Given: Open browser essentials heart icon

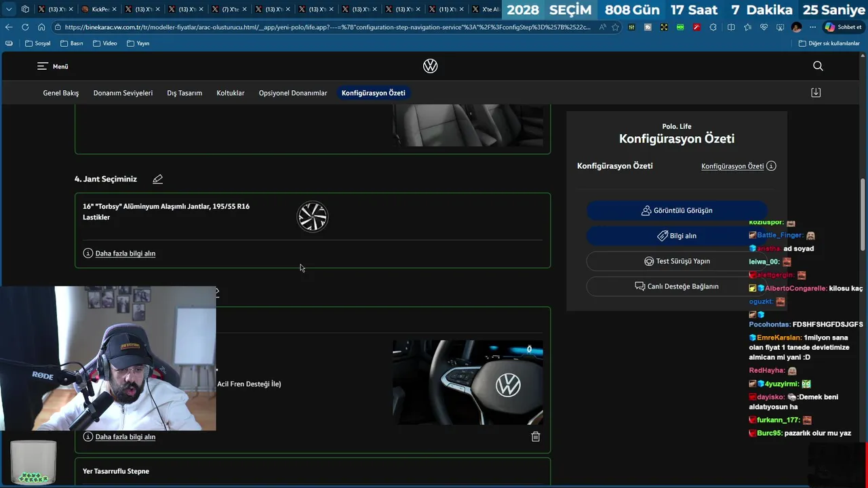Looking at the screenshot, I should pos(764,27).
